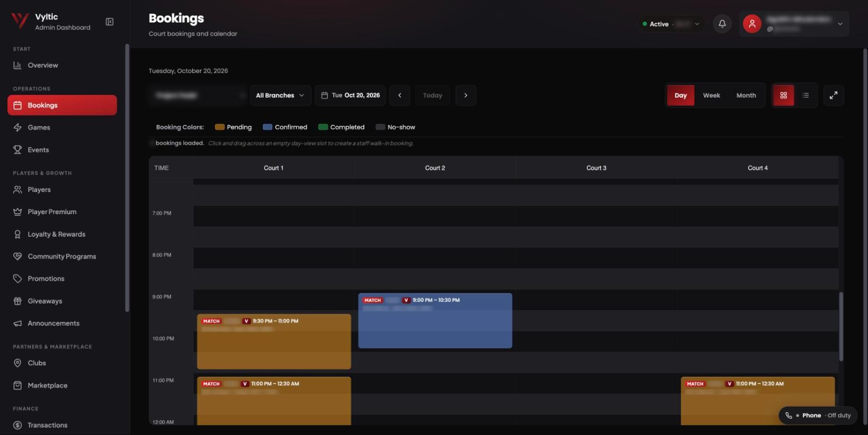This screenshot has height=435, width=868.
Task: Switch to Day view
Action: click(x=681, y=95)
